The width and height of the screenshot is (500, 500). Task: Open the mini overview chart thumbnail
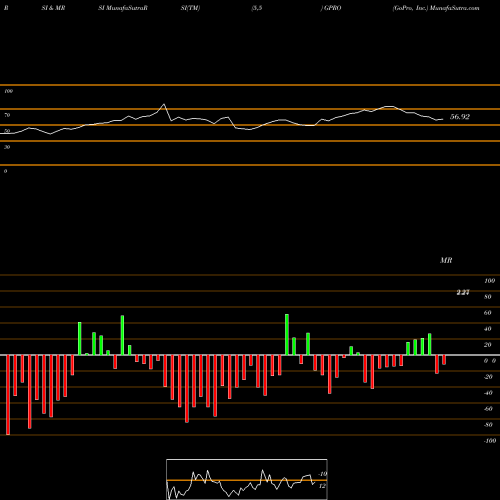(x=247, y=479)
